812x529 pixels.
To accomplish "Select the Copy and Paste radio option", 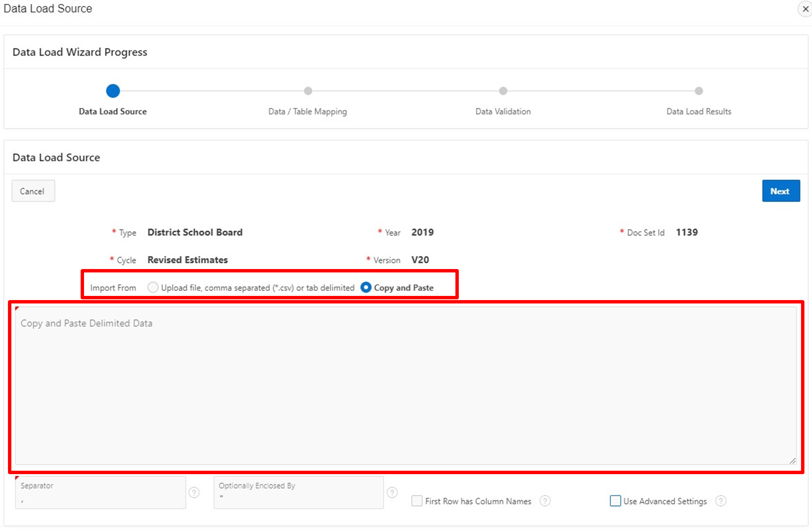I will coord(366,288).
